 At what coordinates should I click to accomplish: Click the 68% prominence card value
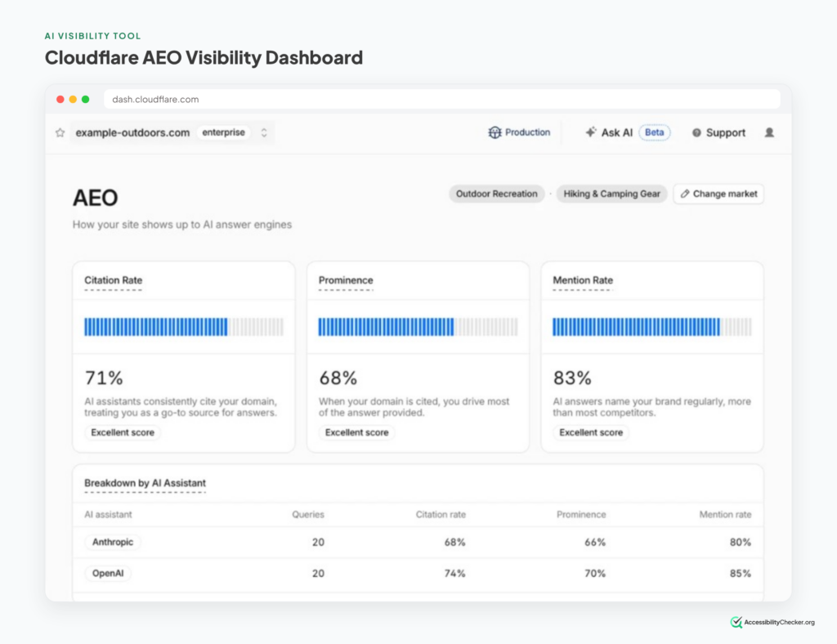click(338, 378)
